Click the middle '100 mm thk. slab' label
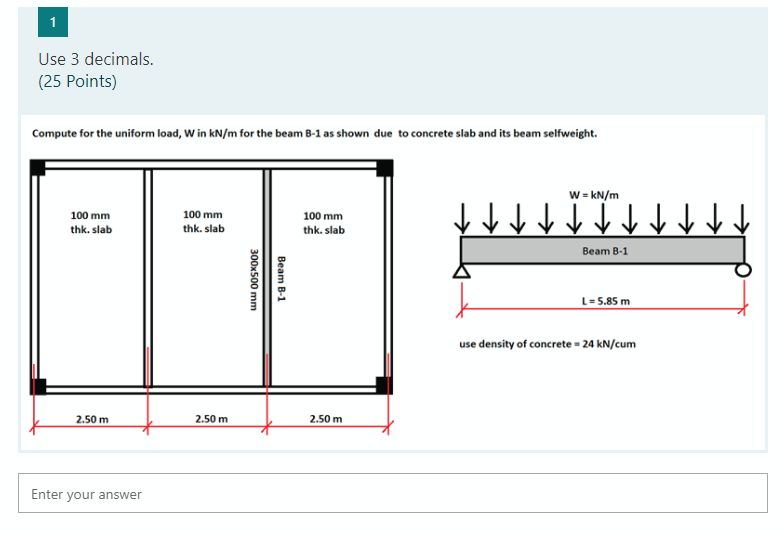Image resolution: width=782 pixels, height=536 pixels. point(203,221)
